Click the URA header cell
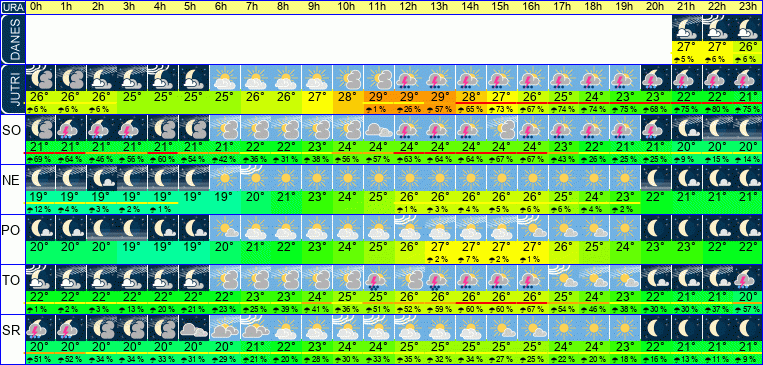 click(x=12, y=7)
